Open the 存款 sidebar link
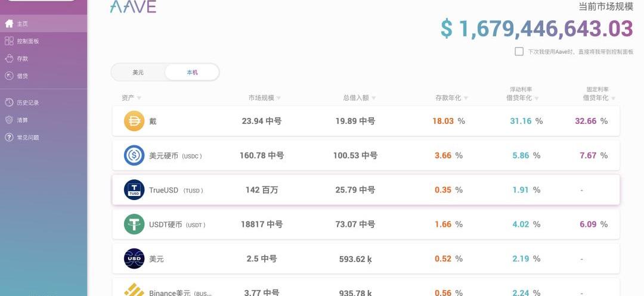644x296 pixels. click(22, 59)
